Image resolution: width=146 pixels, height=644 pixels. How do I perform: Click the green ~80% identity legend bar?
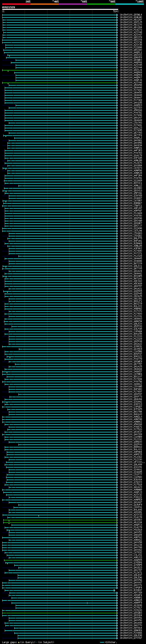click(x=101, y=4)
